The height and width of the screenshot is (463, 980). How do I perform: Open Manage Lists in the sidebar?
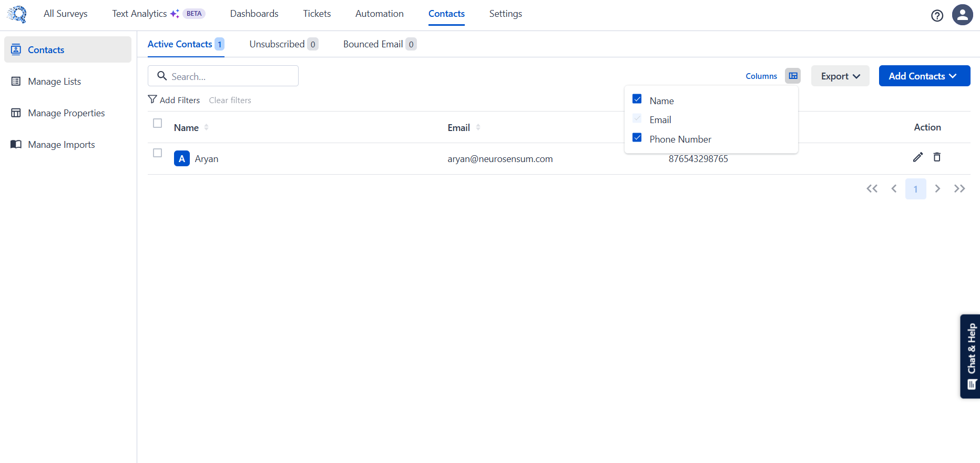pyautogui.click(x=54, y=82)
